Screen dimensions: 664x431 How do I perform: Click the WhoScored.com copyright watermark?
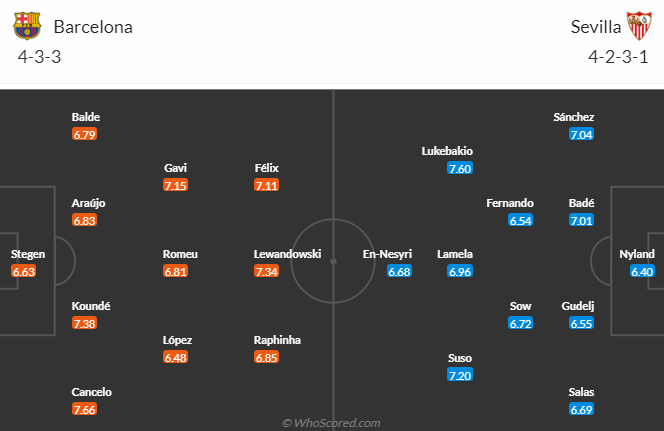(x=332, y=423)
